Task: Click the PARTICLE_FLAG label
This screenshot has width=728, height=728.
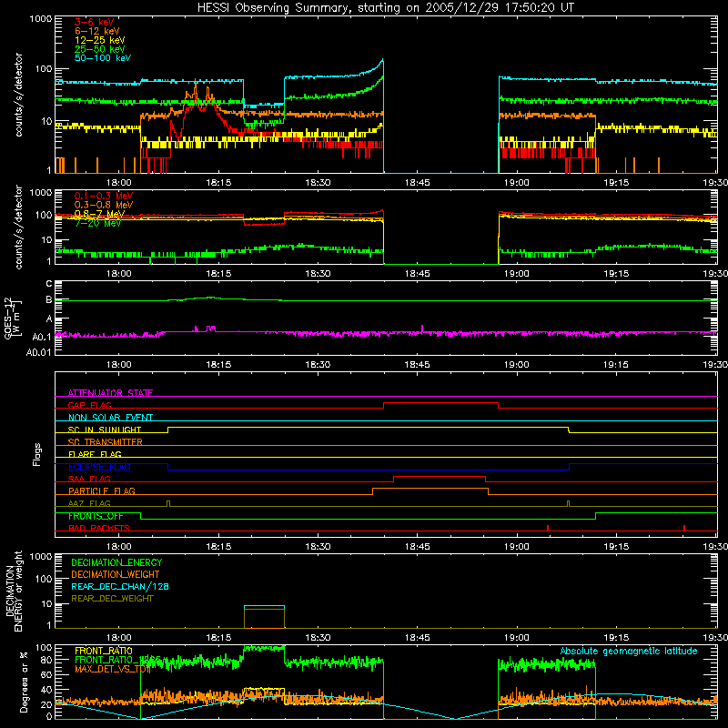Action: click(102, 490)
